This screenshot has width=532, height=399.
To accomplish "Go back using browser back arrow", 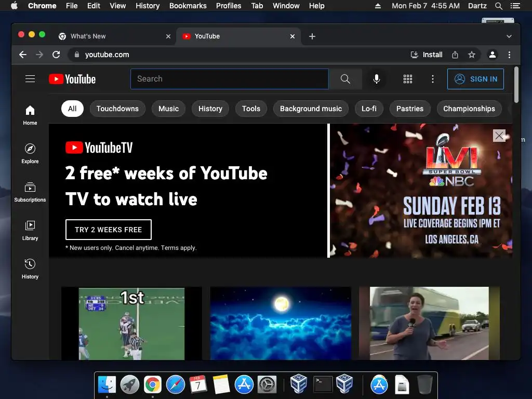I will click(x=23, y=55).
